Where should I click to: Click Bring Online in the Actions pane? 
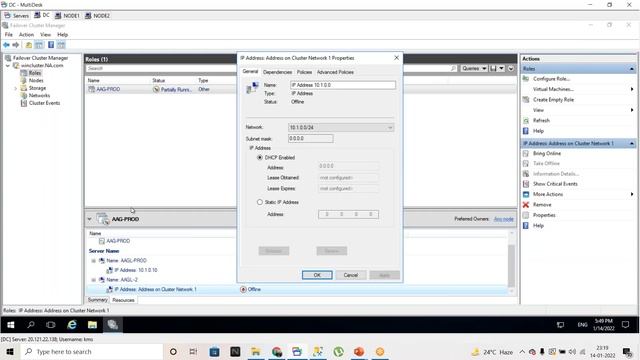547,153
